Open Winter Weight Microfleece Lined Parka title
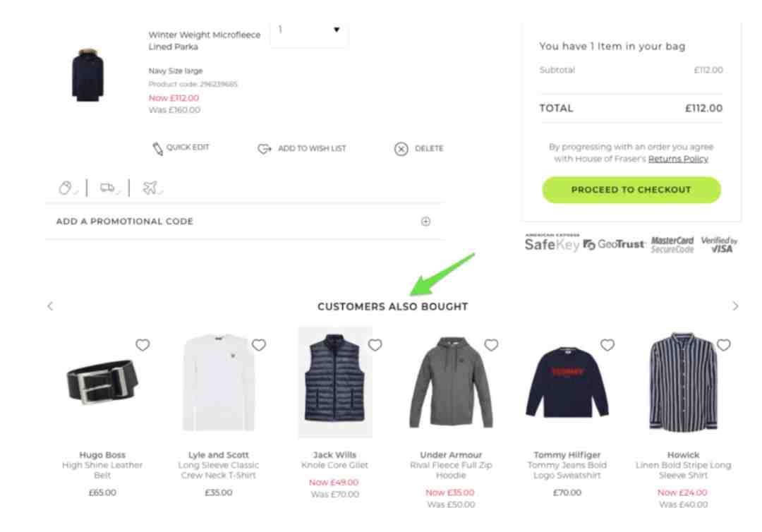The height and width of the screenshot is (532, 762). pyautogui.click(x=204, y=41)
